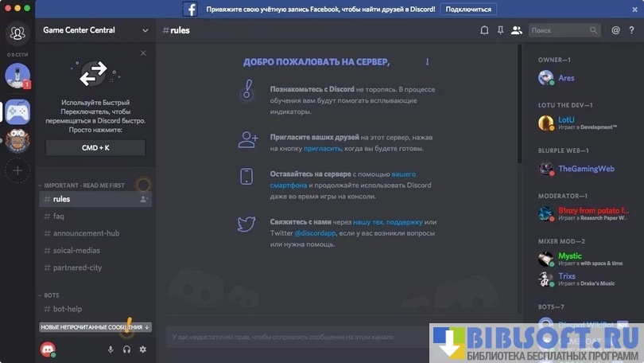The image size is (644, 363).
Task: Show pinned messages in channel
Action: [x=500, y=30]
